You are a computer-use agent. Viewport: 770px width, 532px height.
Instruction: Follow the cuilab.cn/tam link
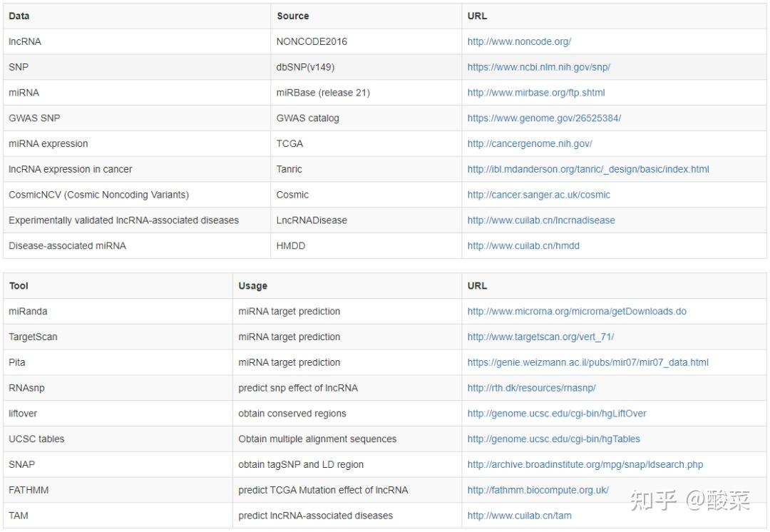pos(520,516)
